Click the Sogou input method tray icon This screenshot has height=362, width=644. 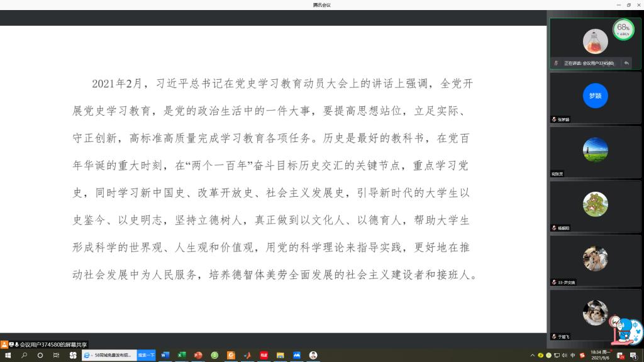point(582,355)
